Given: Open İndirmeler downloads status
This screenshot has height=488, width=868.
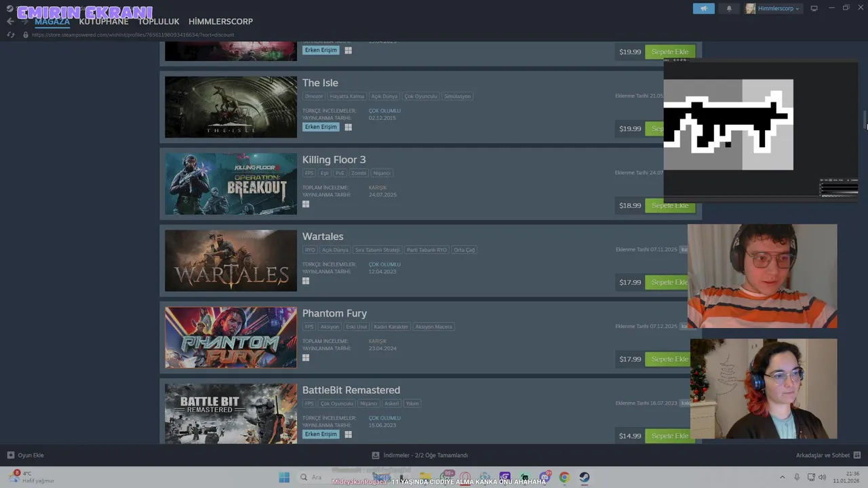Looking at the screenshot, I should pos(420,455).
